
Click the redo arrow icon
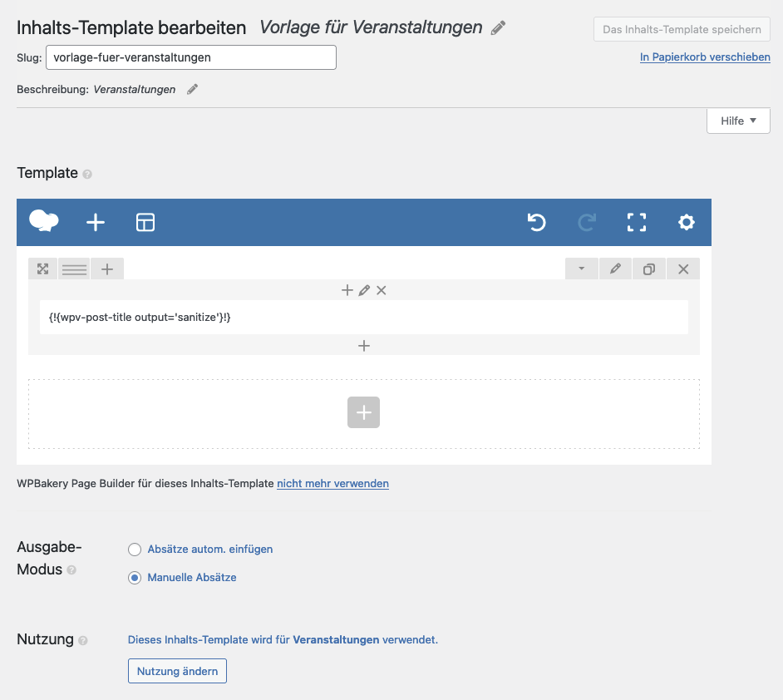click(x=587, y=222)
